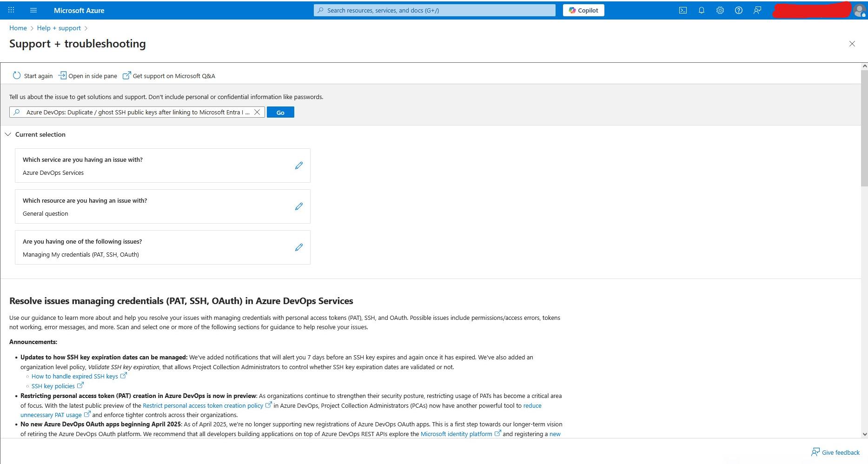The width and height of the screenshot is (868, 464).
Task: Launch Cloud Shell from the top bar
Action: tap(683, 10)
